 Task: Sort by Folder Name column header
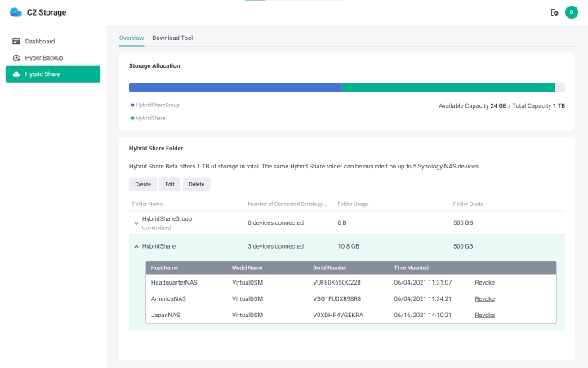click(x=149, y=204)
